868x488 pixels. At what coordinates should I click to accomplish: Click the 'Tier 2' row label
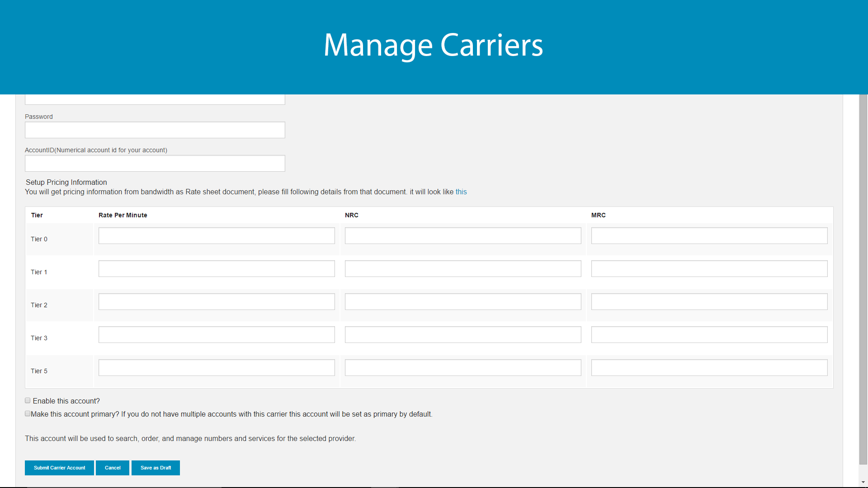click(39, 305)
